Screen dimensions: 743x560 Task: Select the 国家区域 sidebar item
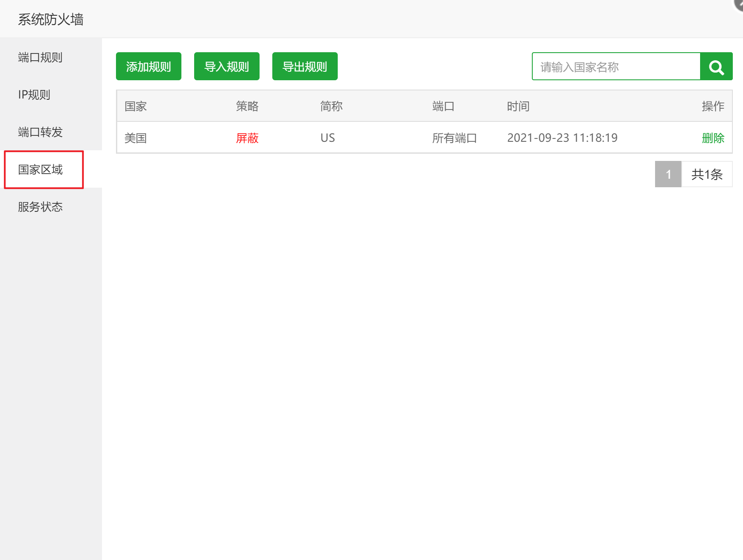[x=40, y=169]
